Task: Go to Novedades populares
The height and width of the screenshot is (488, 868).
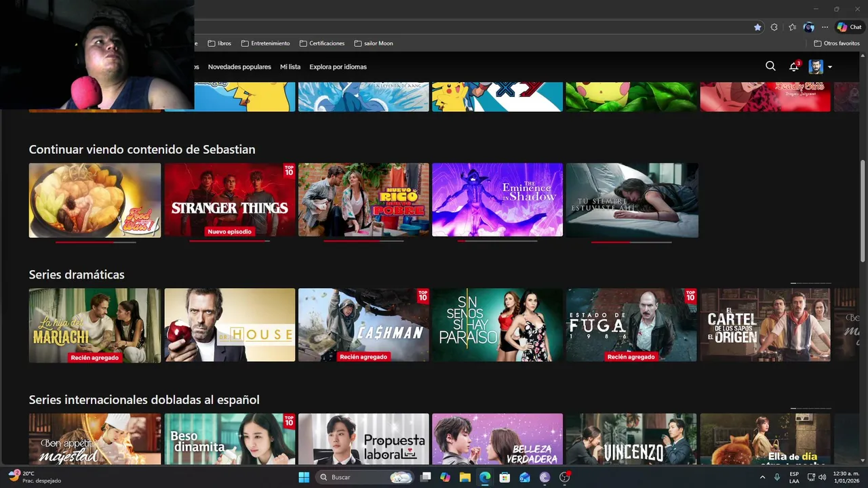Action: click(239, 67)
